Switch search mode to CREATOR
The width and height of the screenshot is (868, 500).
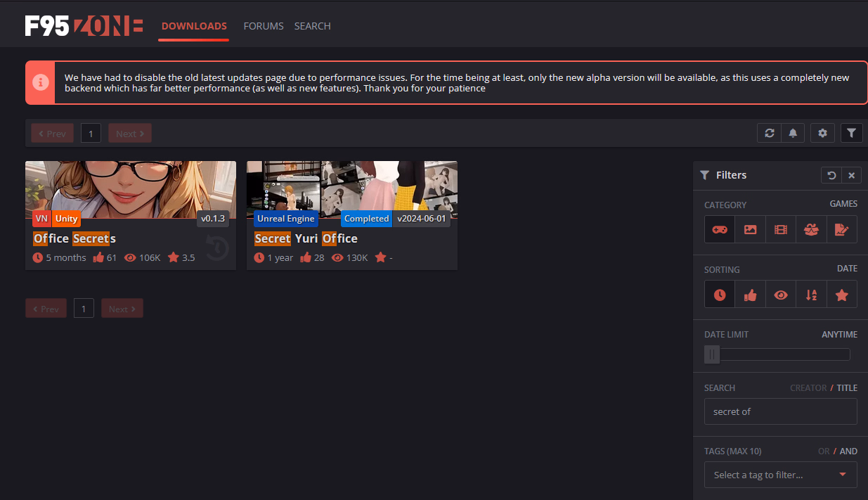pos(808,387)
